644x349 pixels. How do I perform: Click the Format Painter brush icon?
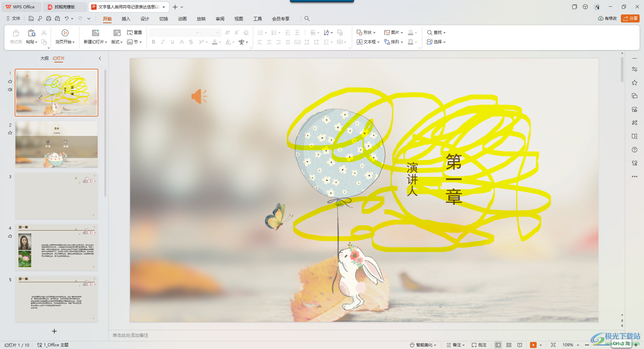point(16,33)
